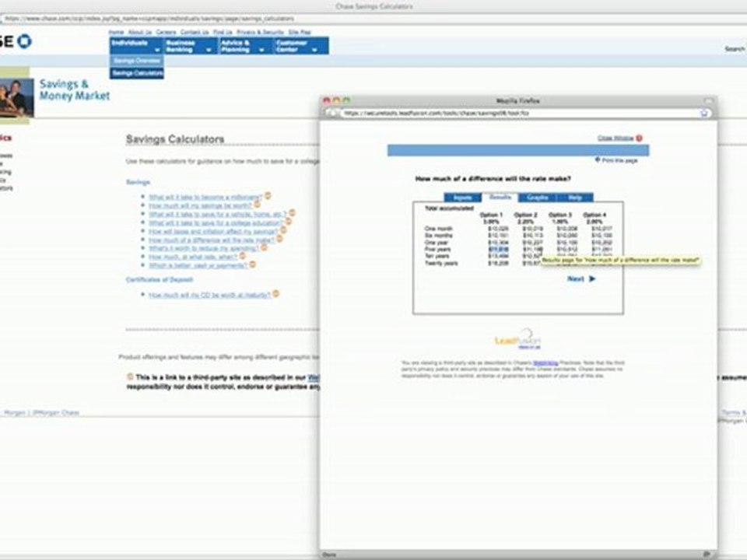
Task: Click third-party icon beside college education link
Action: coord(288,222)
